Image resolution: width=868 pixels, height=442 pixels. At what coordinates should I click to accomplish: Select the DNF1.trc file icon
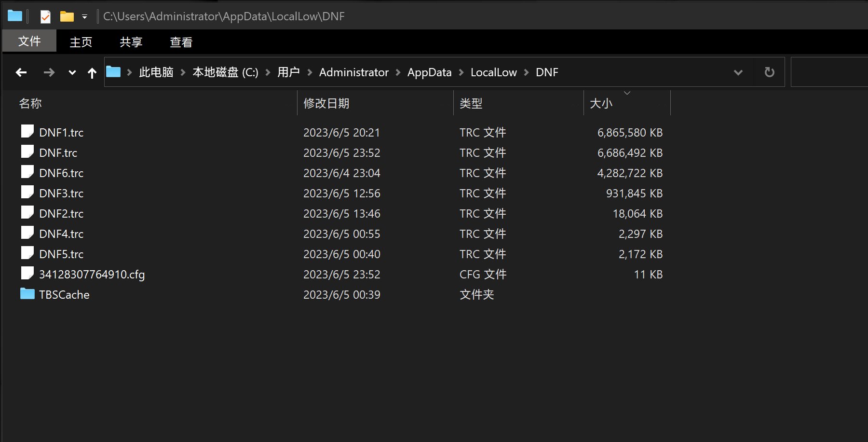27,131
